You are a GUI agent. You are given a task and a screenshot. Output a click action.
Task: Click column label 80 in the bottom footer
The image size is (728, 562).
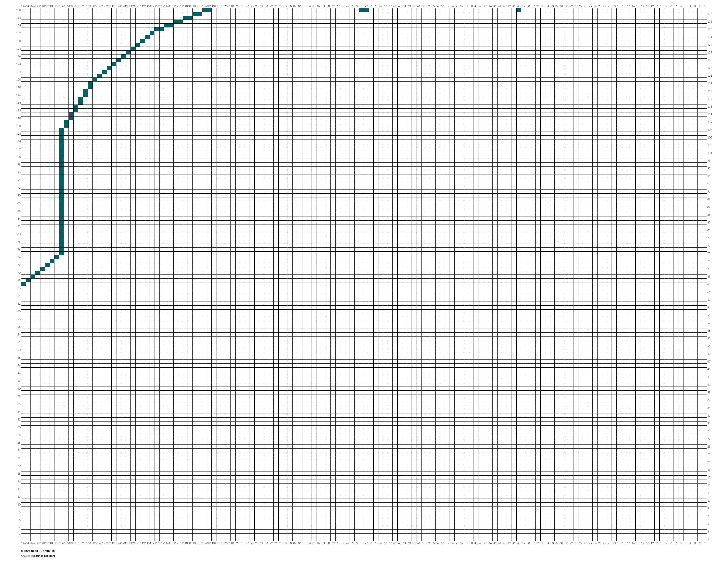328,543
